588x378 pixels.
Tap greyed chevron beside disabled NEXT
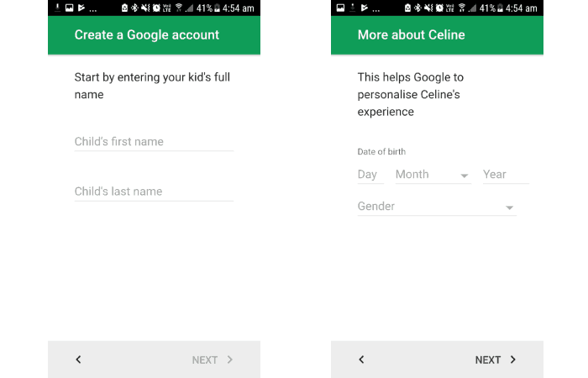[x=230, y=360]
